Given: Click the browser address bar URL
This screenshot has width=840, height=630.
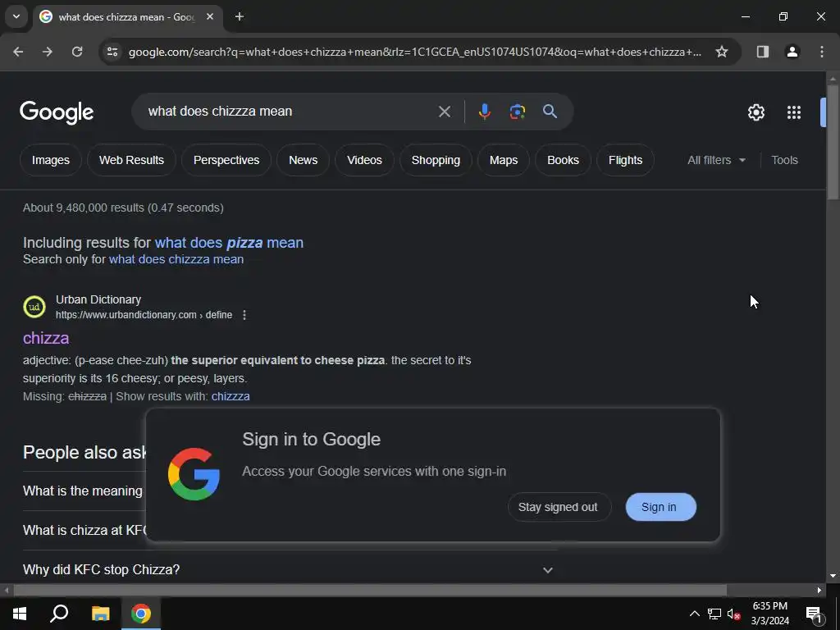Looking at the screenshot, I should (414, 52).
